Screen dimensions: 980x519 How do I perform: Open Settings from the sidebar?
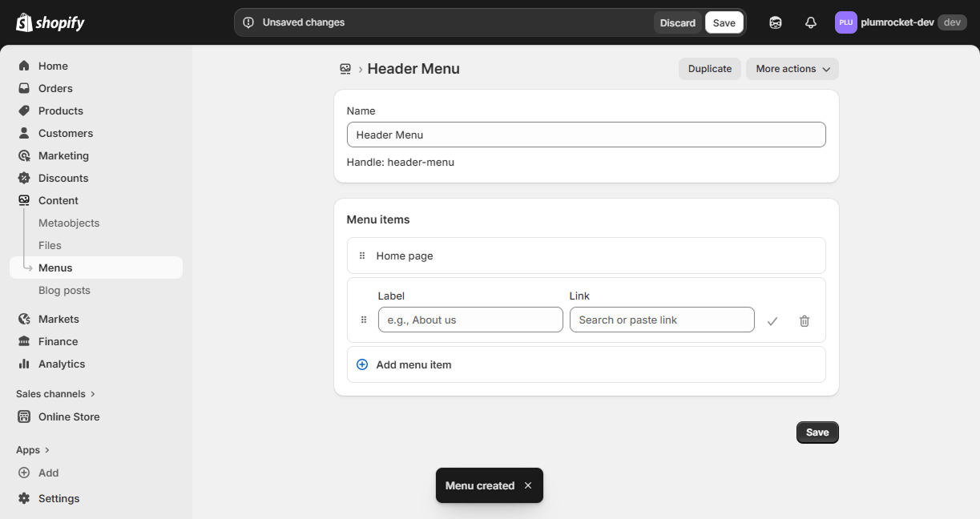pyautogui.click(x=58, y=498)
